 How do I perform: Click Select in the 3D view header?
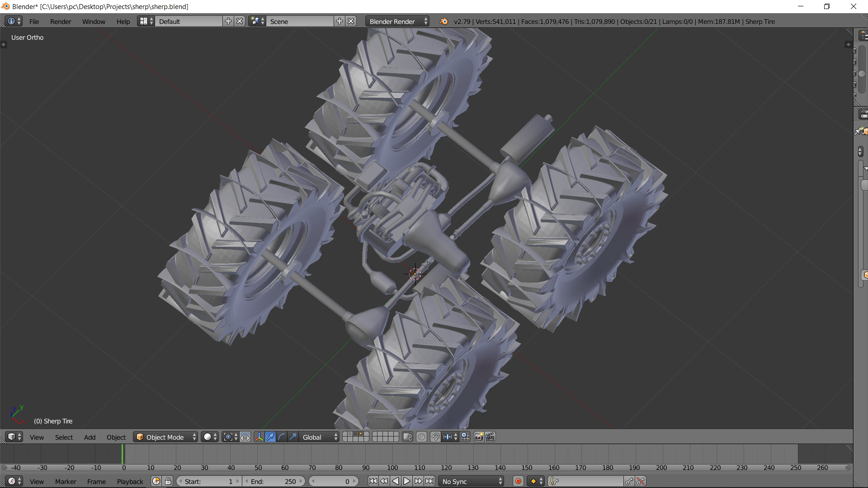tap(64, 437)
